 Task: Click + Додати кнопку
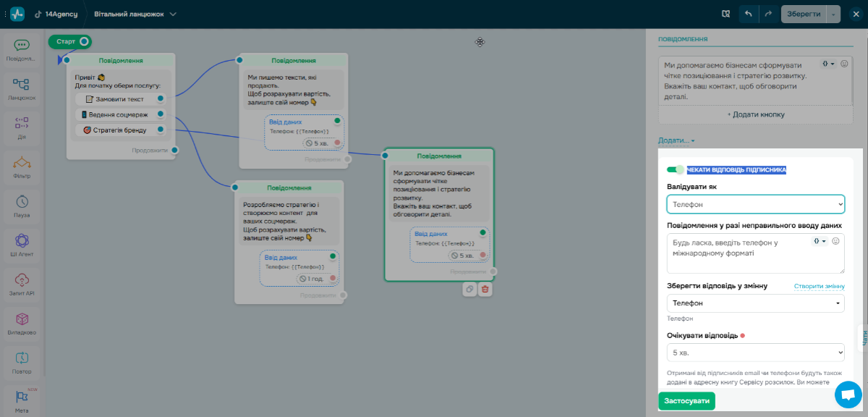tap(755, 114)
